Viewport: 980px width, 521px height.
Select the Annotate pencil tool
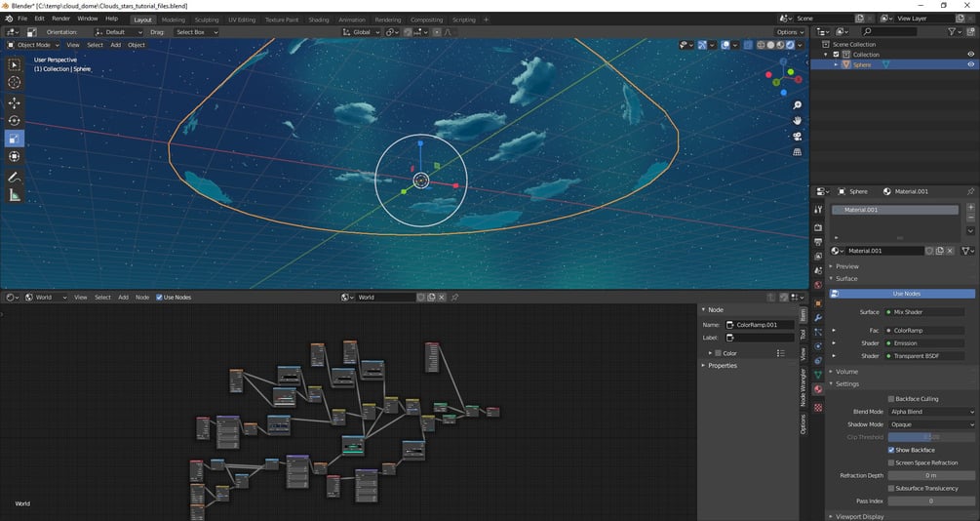14,178
